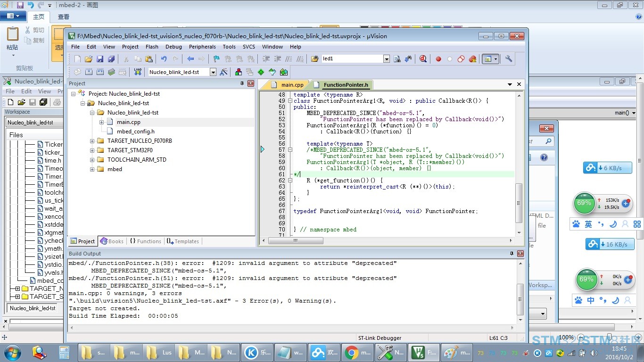Open Manage Project Items colored boxes icon

pos(239,72)
